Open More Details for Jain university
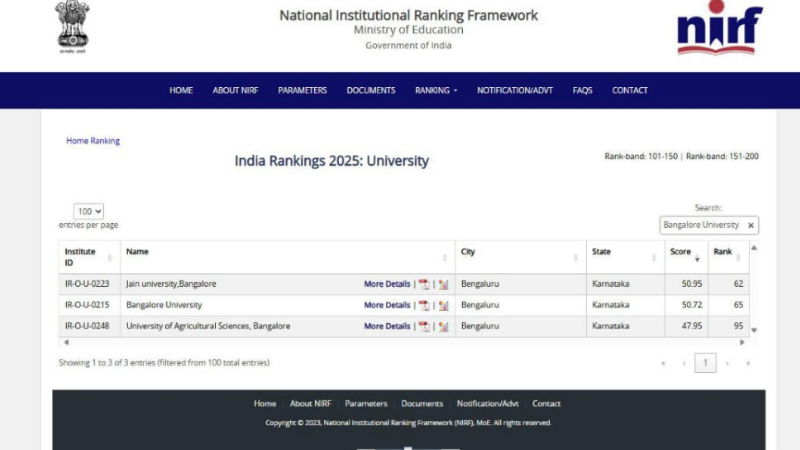This screenshot has width=800, height=450. 387,284
